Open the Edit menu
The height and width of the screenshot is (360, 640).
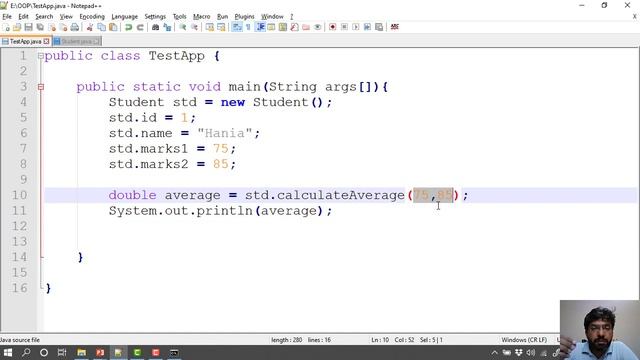[23, 17]
